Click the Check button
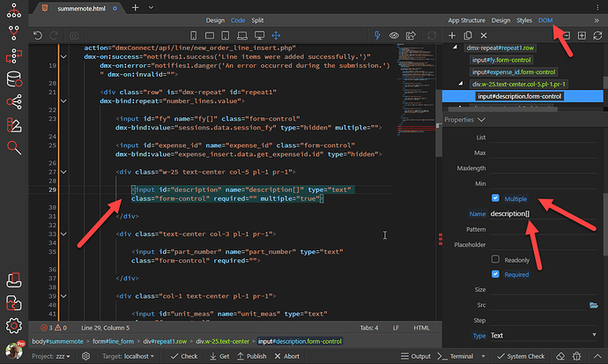 (x=184, y=356)
